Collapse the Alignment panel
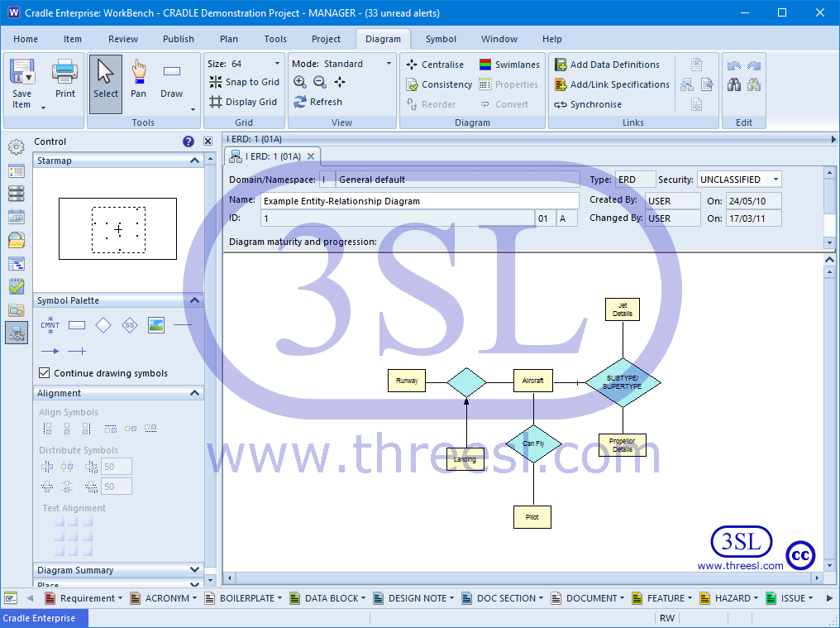 pyautogui.click(x=195, y=393)
